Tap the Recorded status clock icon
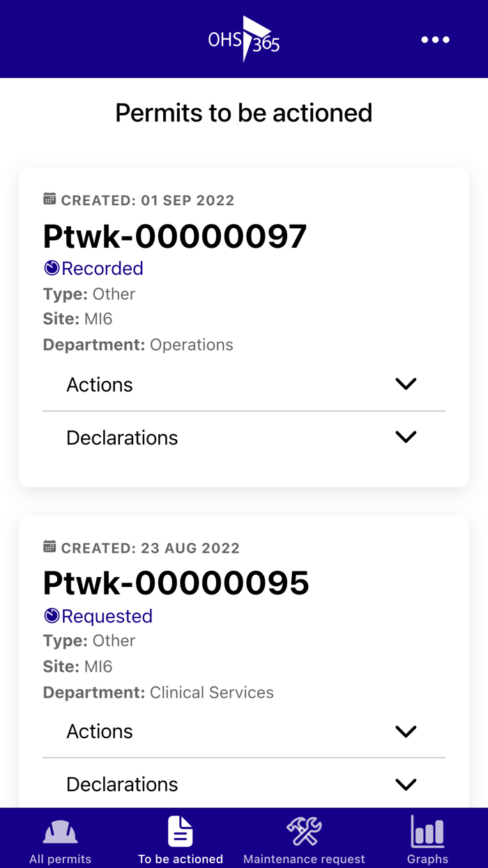 click(x=52, y=268)
